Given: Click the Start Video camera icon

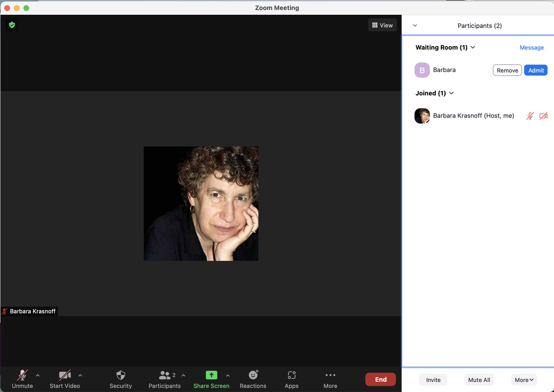Looking at the screenshot, I should (65, 375).
